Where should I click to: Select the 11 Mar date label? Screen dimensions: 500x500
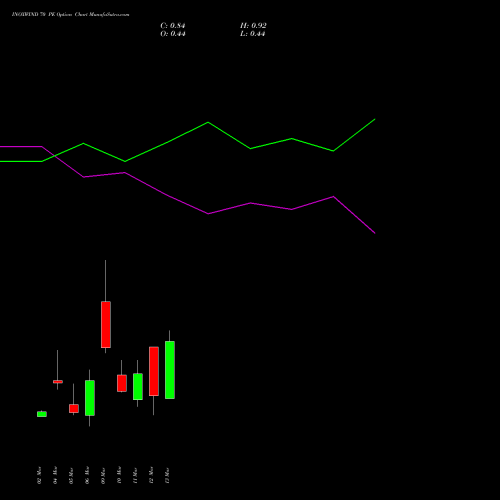[135, 476]
